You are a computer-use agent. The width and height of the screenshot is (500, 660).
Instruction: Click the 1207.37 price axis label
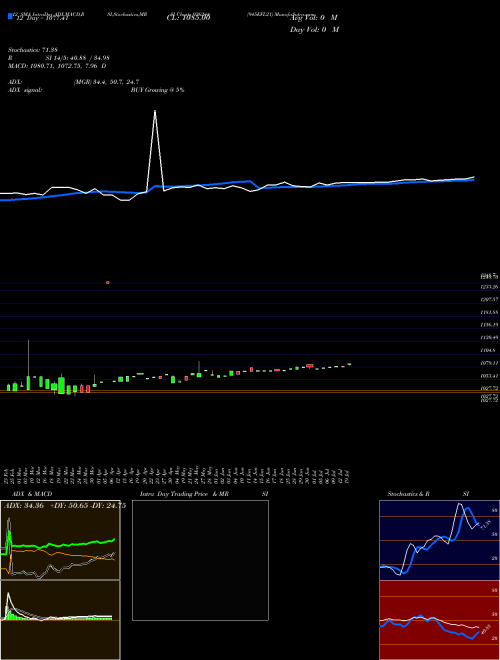pos(490,299)
